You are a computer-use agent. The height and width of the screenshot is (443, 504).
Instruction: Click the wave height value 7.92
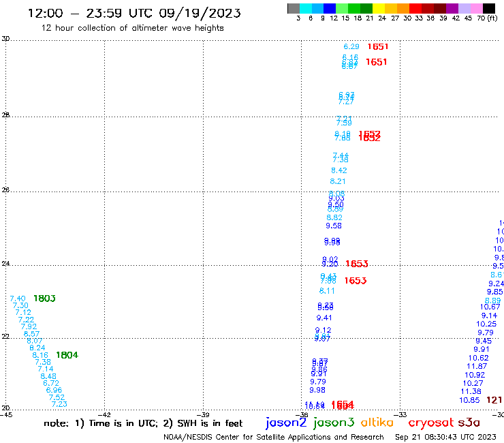29,326
